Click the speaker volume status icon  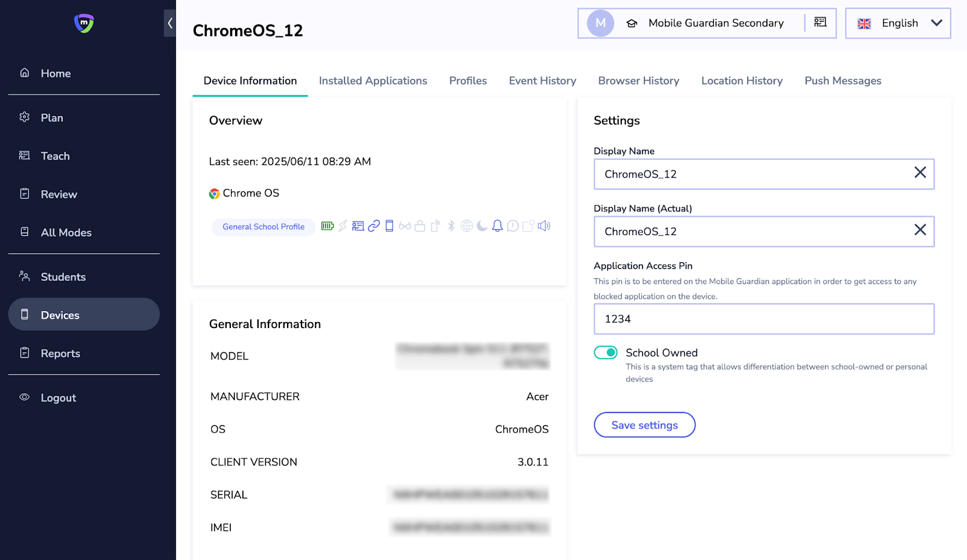click(544, 226)
